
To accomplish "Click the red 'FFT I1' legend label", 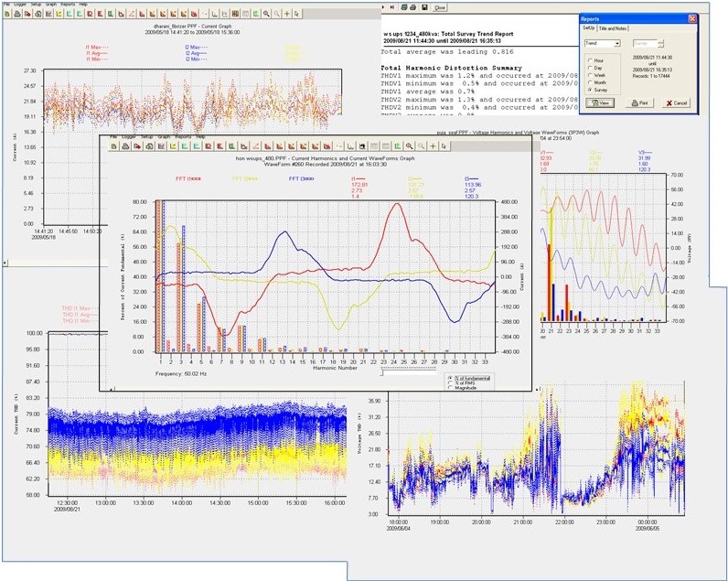I will [188, 178].
